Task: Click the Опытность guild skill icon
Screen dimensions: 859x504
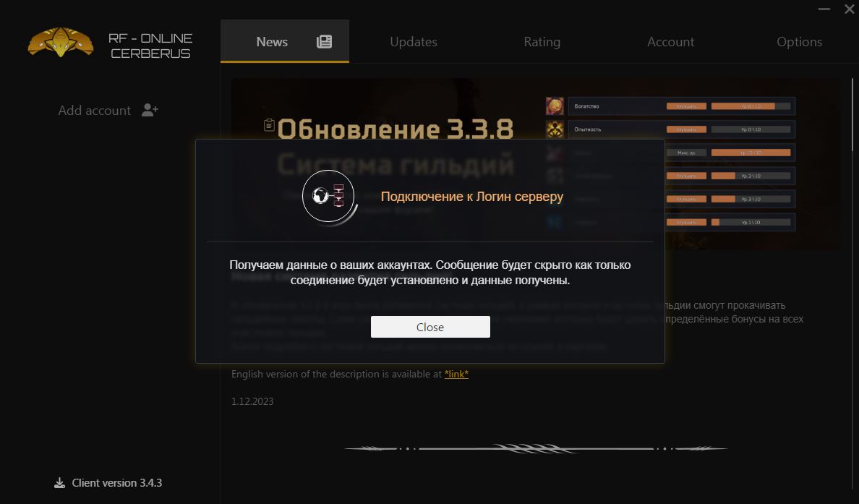Action: coord(555,129)
